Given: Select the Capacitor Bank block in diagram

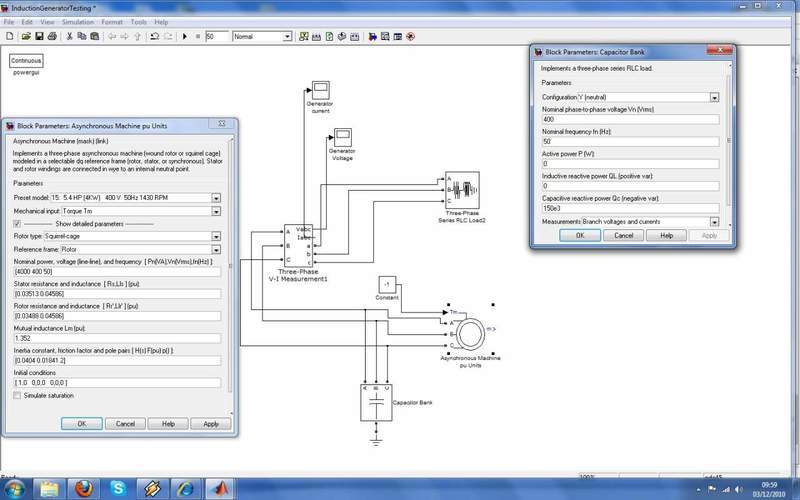Looking at the screenshot, I should pos(374,402).
